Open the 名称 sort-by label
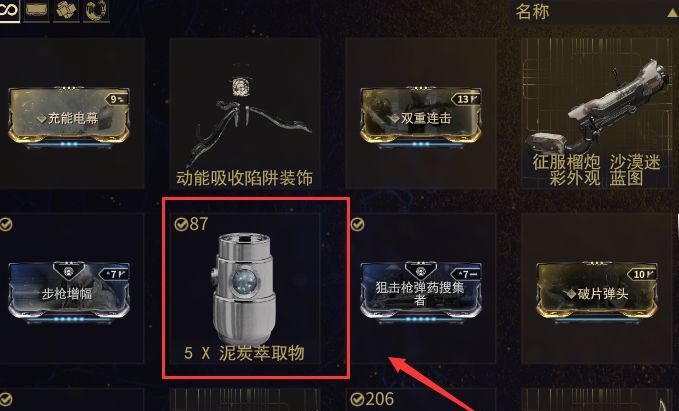The width and height of the screenshot is (679, 411). click(x=532, y=12)
